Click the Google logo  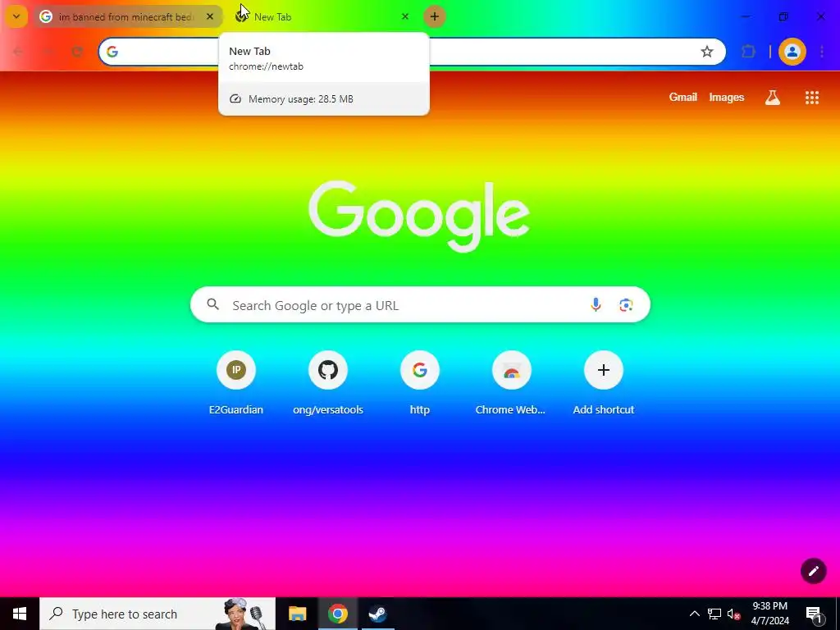pyautogui.click(x=419, y=216)
